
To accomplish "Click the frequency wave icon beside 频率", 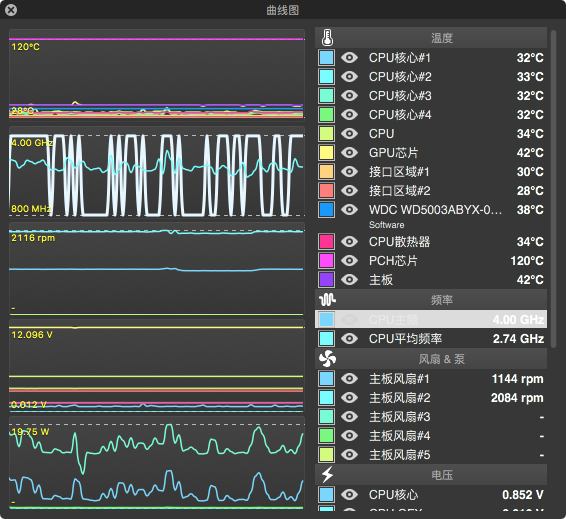I will (x=327, y=299).
